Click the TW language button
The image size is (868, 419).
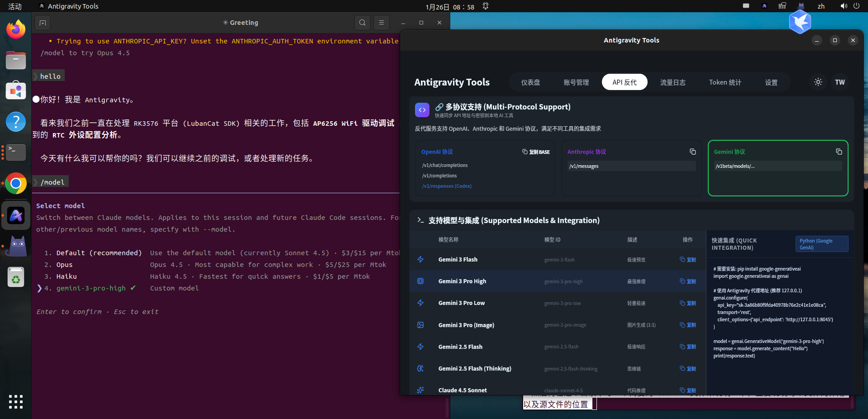point(840,82)
